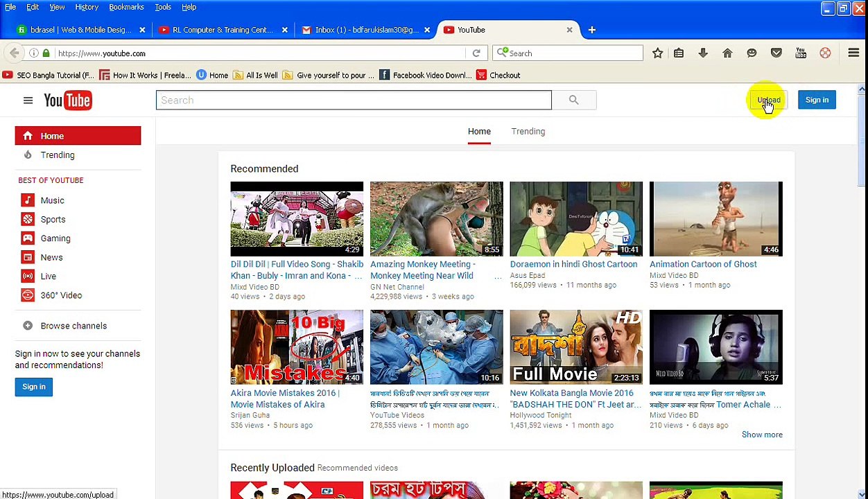Open the Pocket icon in toolbar
Viewport: 868px width, 499px height.
pyautogui.click(x=776, y=53)
